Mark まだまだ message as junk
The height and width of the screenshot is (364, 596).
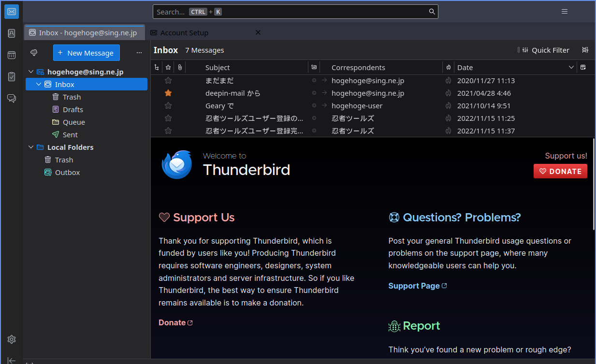coord(448,81)
